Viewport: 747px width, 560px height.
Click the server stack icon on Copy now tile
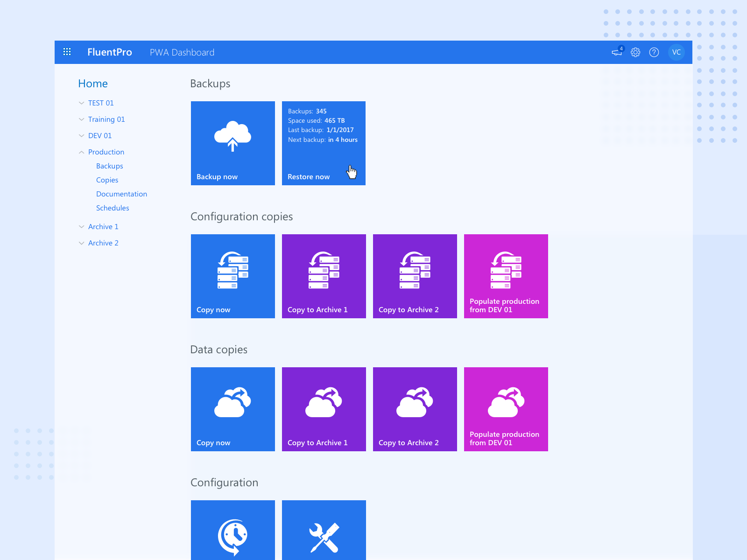coord(233,270)
